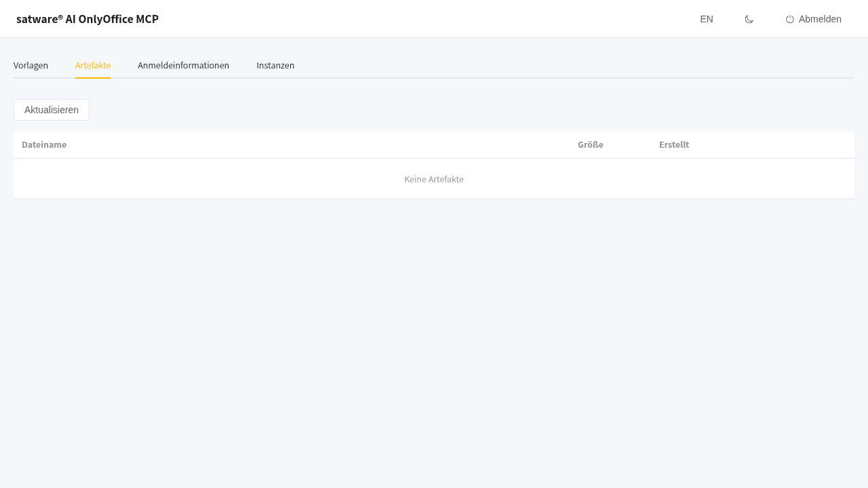Click the power icon beside Abmelden
This screenshot has height=488, width=868.
(790, 19)
